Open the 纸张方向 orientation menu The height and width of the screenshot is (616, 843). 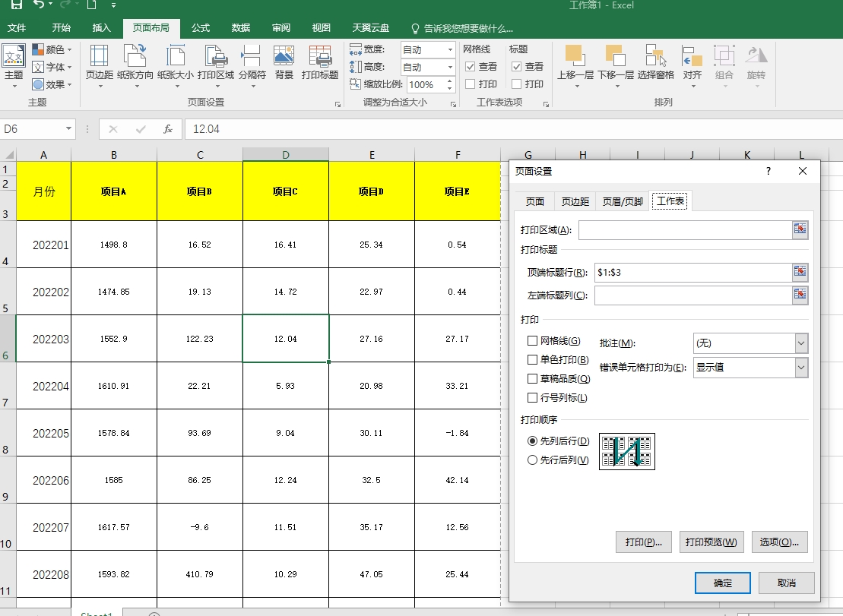pyautogui.click(x=135, y=67)
